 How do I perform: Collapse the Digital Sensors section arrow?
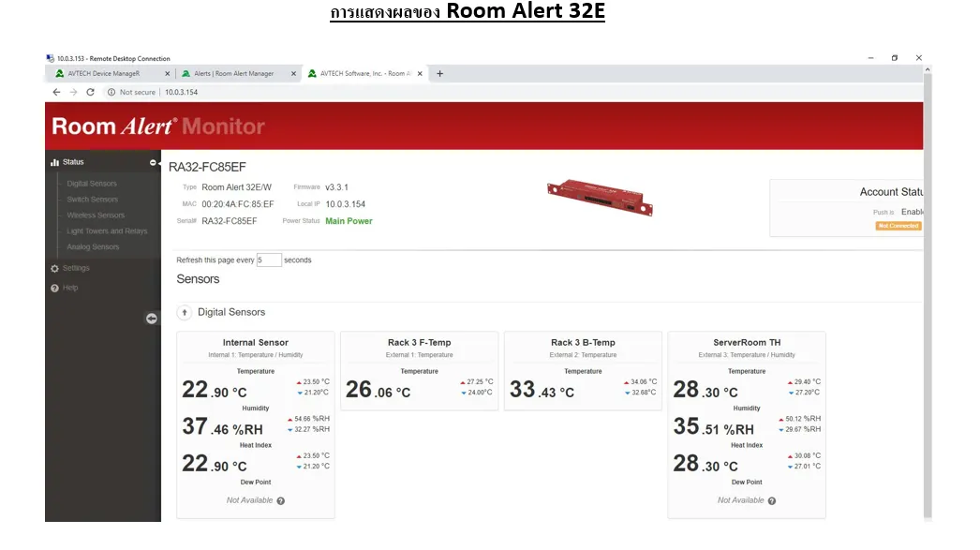coord(185,312)
